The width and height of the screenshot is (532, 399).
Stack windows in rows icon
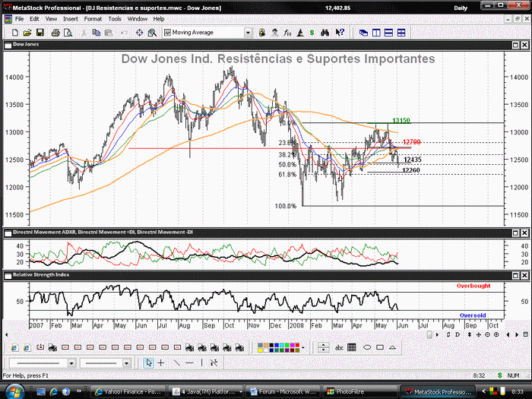(x=388, y=33)
